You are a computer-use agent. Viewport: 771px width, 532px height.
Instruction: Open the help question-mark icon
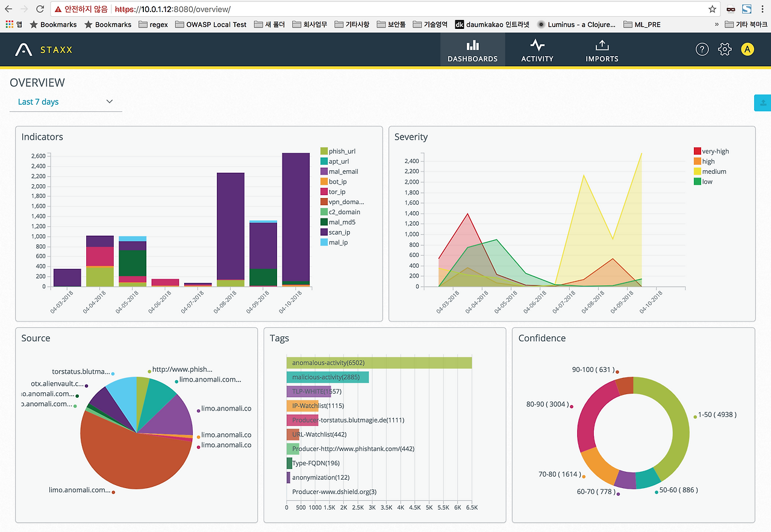pos(702,49)
